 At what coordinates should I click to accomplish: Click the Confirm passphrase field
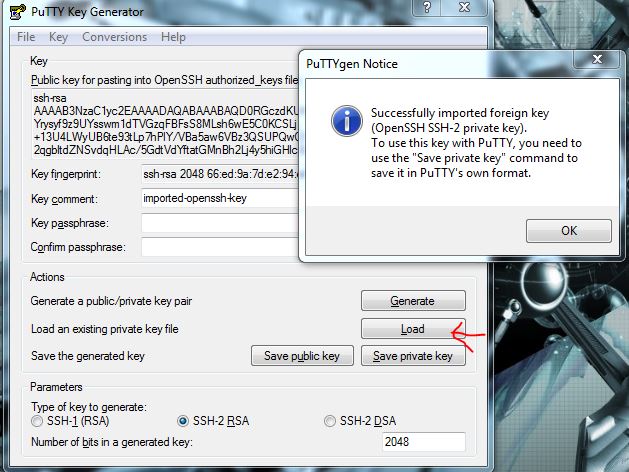(220, 247)
